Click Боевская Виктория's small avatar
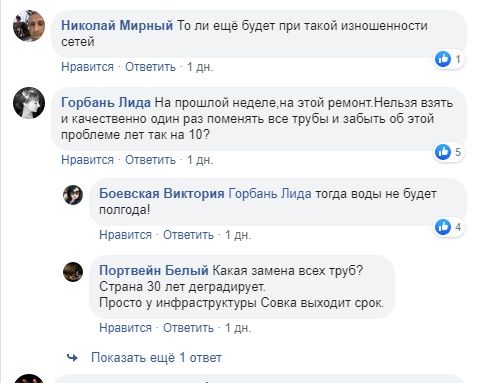The height and width of the screenshot is (383, 499). pos(73,195)
